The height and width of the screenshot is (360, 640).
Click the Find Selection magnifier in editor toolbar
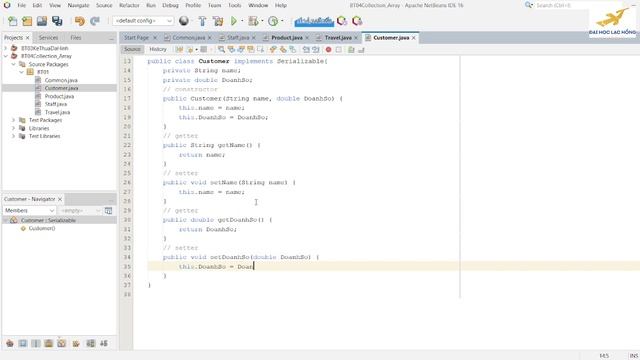coord(221,49)
